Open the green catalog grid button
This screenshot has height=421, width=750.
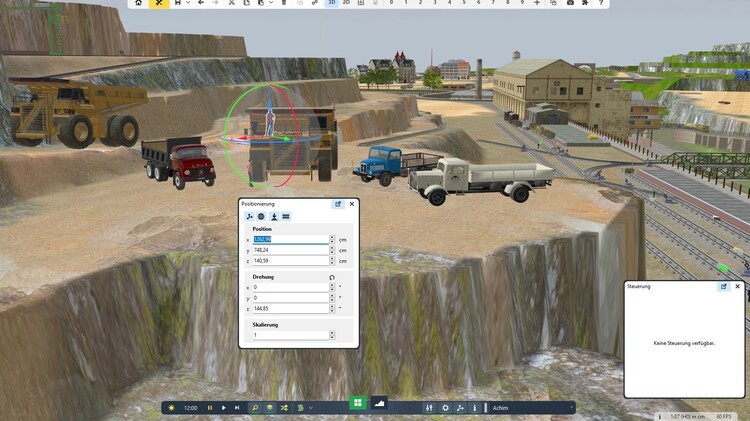click(357, 403)
